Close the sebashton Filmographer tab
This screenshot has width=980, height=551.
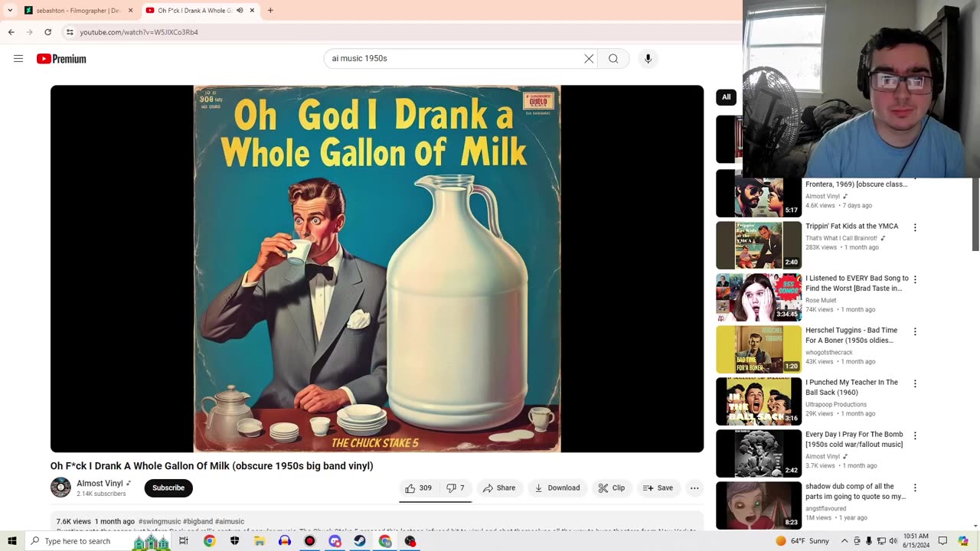pyautogui.click(x=130, y=11)
